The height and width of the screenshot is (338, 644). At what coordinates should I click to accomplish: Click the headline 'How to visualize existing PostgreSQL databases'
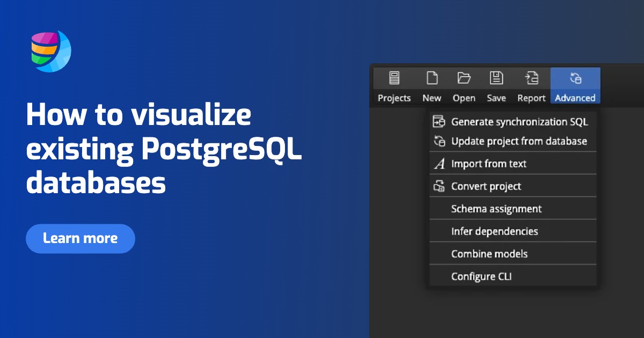pyautogui.click(x=164, y=150)
